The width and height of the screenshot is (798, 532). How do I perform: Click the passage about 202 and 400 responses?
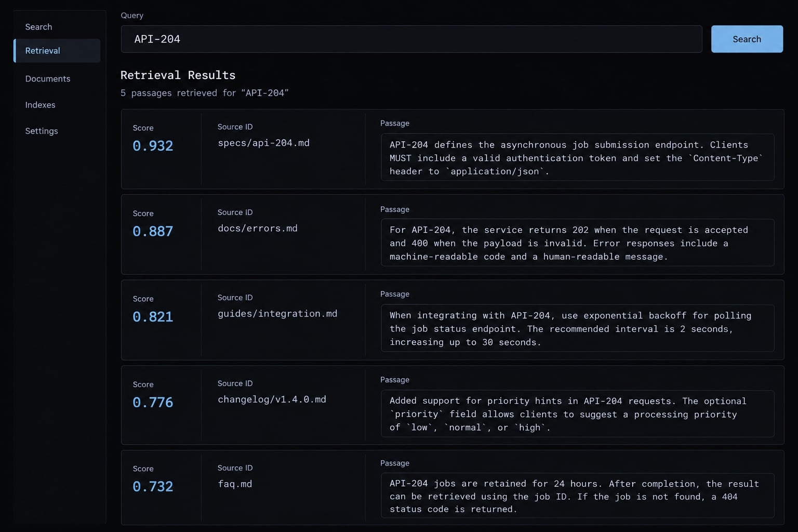pyautogui.click(x=577, y=243)
